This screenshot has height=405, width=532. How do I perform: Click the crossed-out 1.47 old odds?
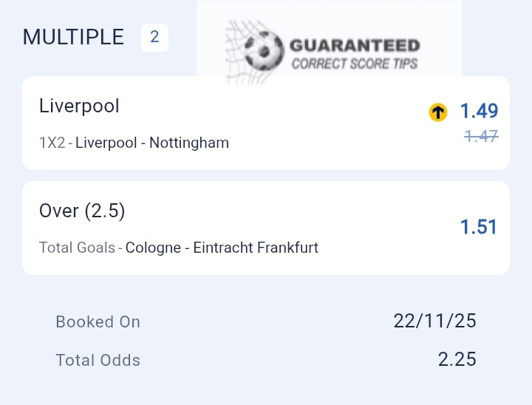tap(481, 136)
